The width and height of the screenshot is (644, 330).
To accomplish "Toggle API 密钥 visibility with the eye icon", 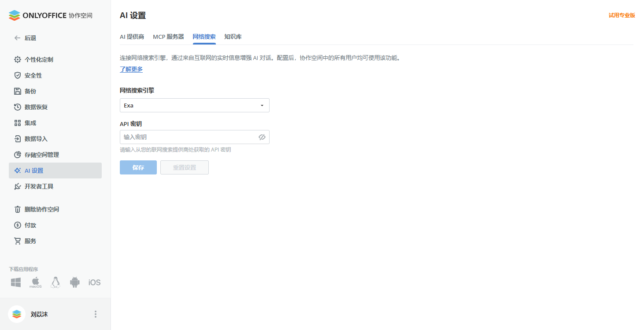I will click(262, 137).
